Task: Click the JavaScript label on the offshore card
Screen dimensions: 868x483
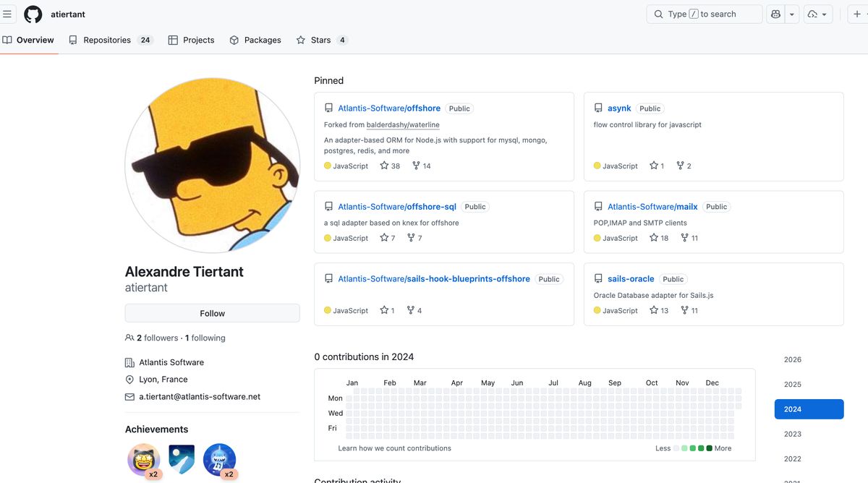Action: pyautogui.click(x=351, y=166)
